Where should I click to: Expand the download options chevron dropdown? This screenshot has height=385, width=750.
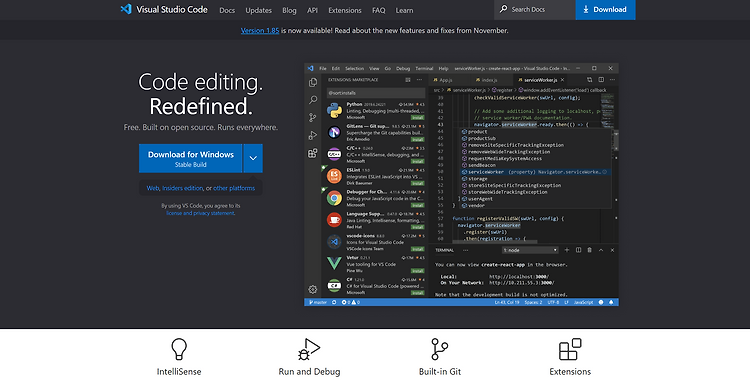[x=253, y=158]
